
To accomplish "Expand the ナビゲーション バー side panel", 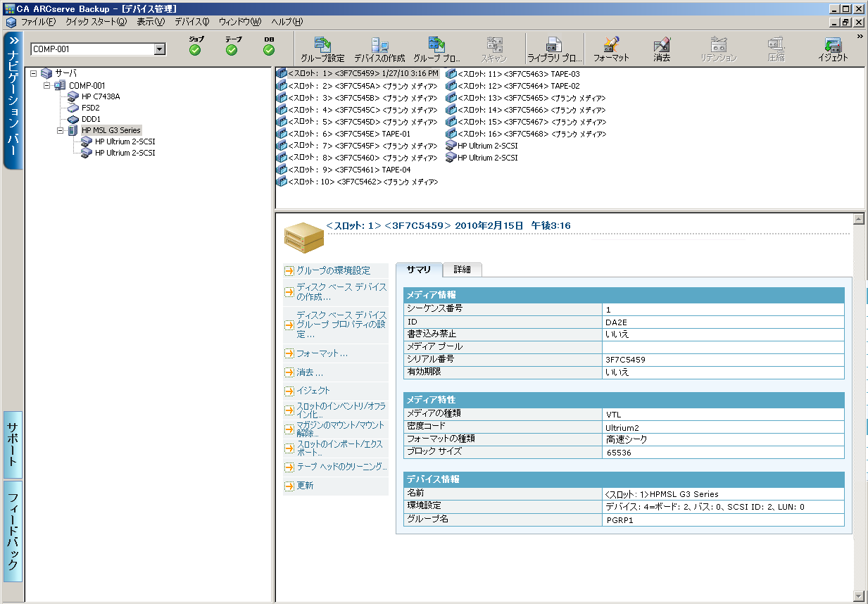I will click(x=13, y=40).
